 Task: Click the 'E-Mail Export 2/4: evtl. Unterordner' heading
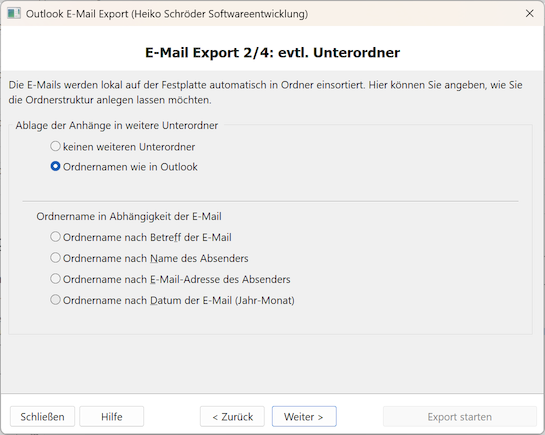click(272, 52)
